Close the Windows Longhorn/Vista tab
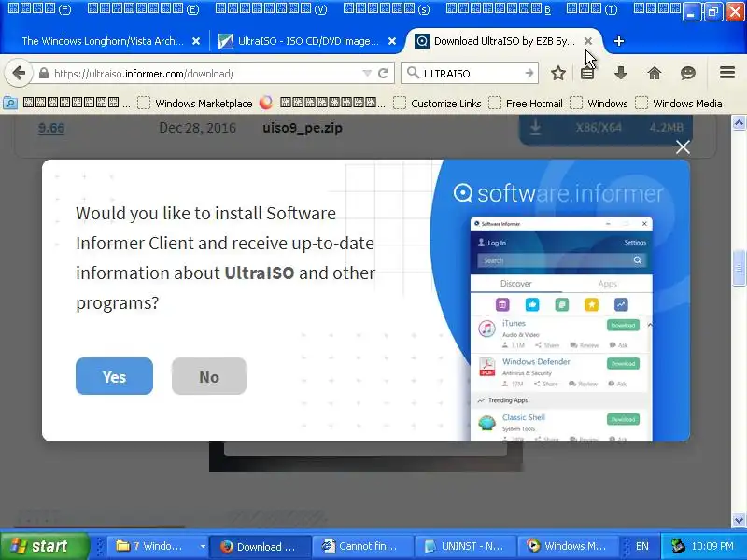The width and height of the screenshot is (747, 560). pos(196,41)
